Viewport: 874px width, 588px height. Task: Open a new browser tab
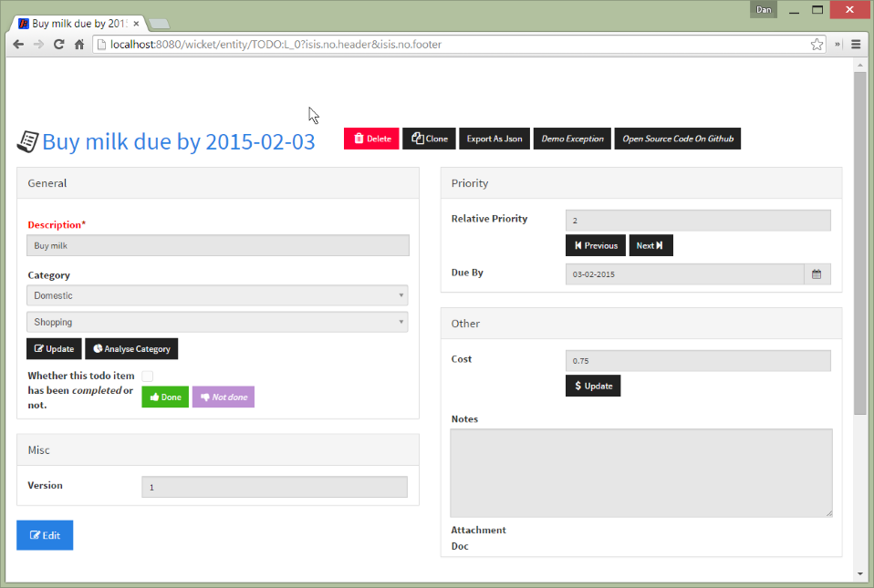tap(158, 23)
